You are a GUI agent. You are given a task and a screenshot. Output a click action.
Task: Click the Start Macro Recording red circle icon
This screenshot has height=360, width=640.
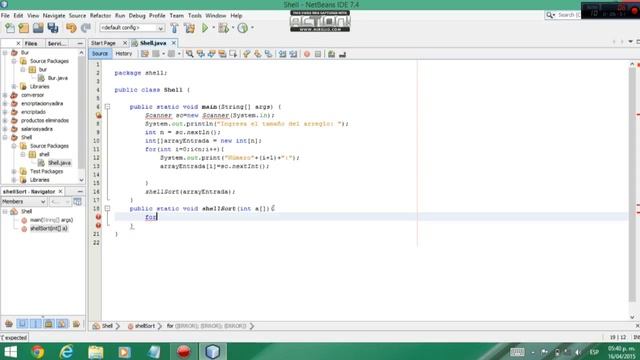coord(307,54)
